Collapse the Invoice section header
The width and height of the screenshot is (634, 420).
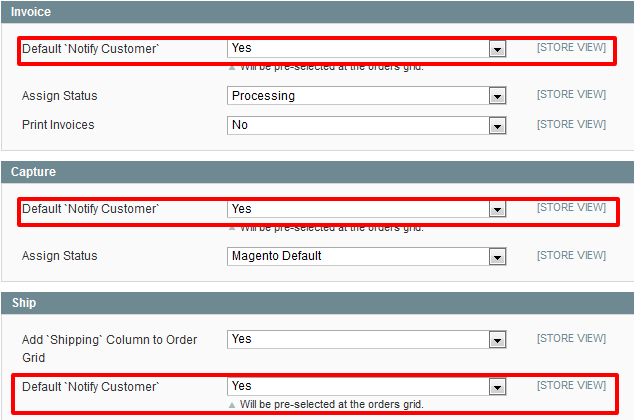30,12
